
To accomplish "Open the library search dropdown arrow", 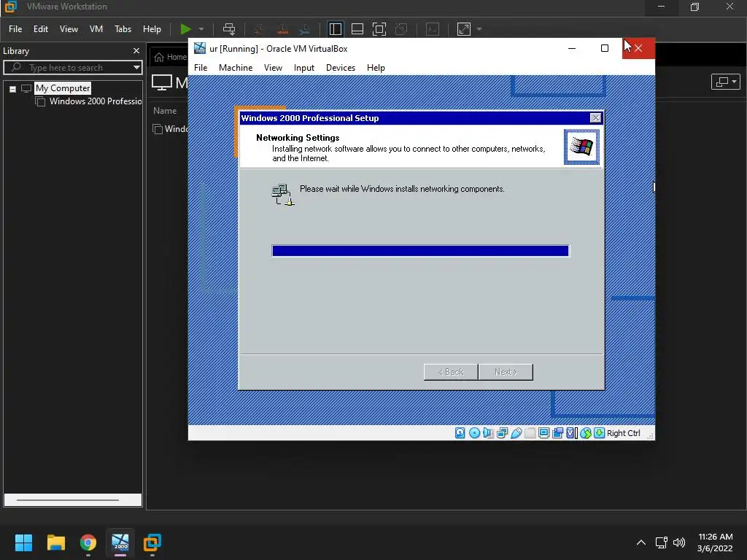I will (136, 68).
